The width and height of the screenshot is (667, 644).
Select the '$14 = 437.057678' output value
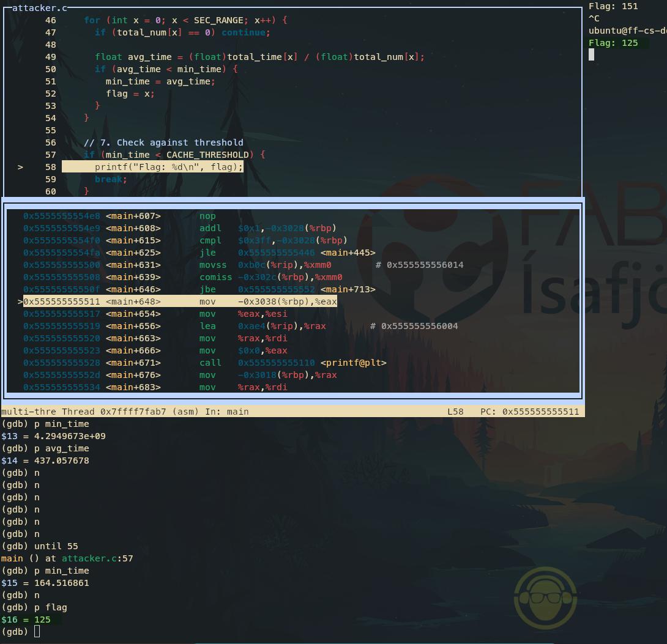click(x=45, y=461)
